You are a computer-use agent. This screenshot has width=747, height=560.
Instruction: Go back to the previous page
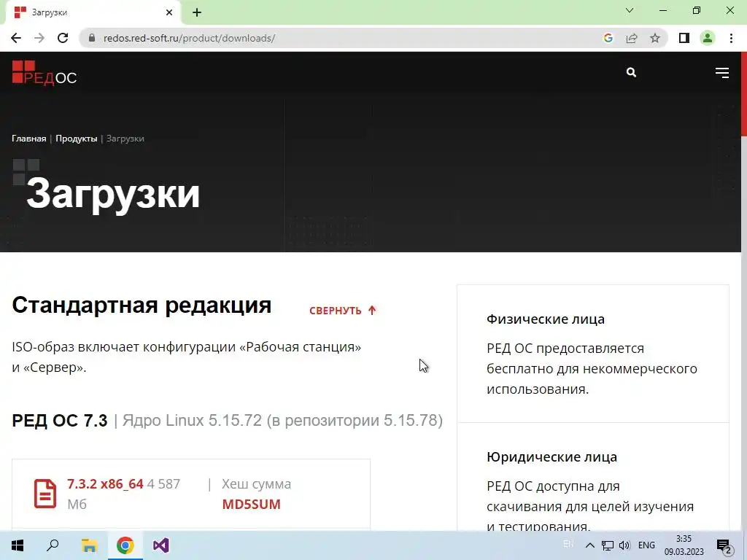coord(16,38)
